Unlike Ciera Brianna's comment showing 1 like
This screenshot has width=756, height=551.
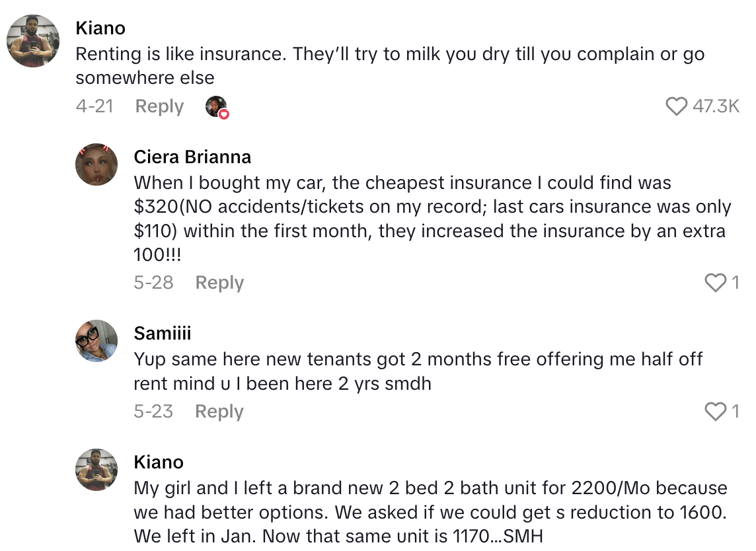click(716, 283)
